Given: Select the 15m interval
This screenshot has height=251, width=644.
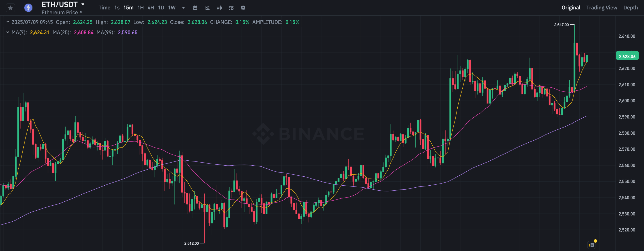Looking at the screenshot, I should tap(129, 8).
